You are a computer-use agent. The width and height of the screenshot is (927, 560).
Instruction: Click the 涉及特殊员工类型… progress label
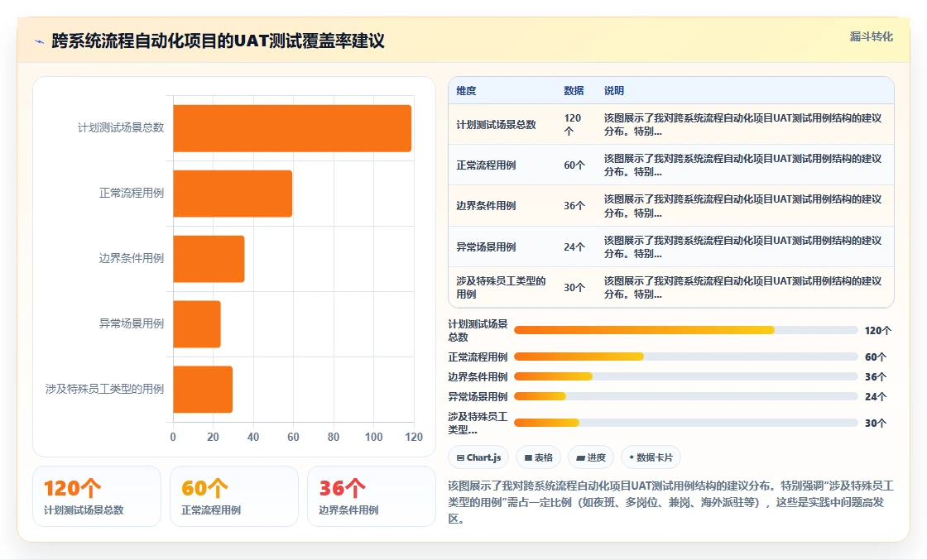click(478, 423)
